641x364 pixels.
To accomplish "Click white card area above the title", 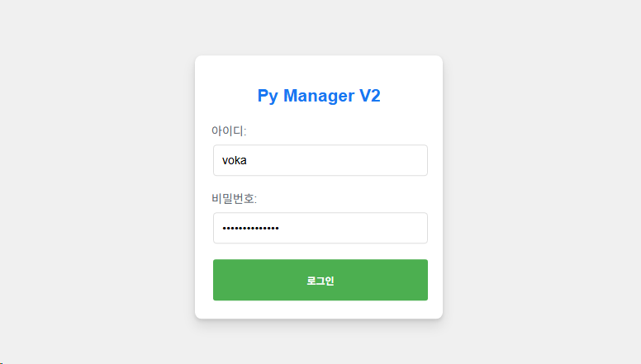I will pyautogui.click(x=319, y=70).
